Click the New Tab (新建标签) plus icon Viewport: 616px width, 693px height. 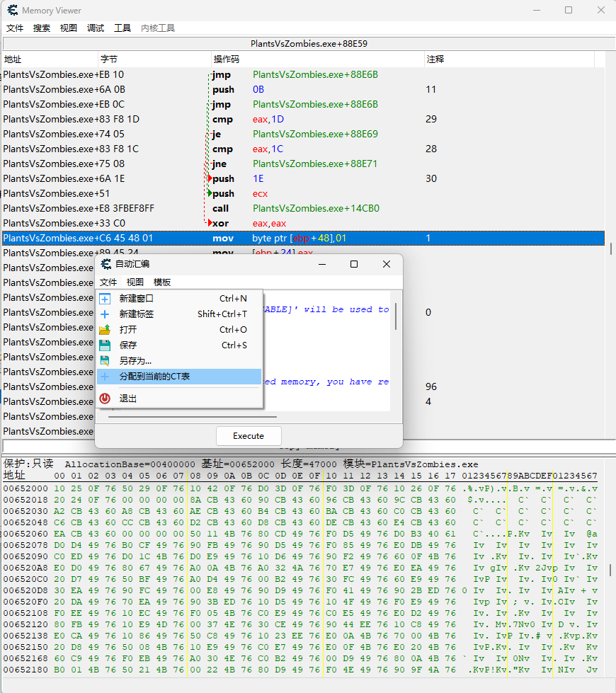[105, 314]
